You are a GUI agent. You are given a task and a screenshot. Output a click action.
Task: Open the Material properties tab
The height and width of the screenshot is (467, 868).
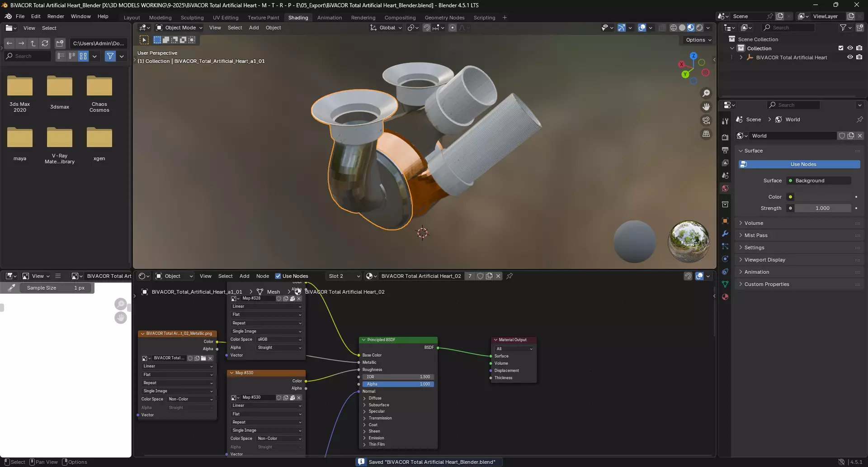(725, 297)
